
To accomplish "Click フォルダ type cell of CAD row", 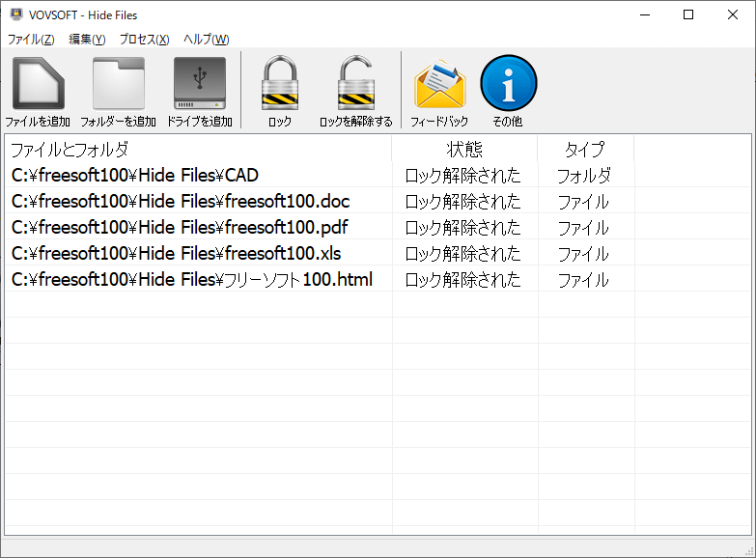I will point(584,176).
